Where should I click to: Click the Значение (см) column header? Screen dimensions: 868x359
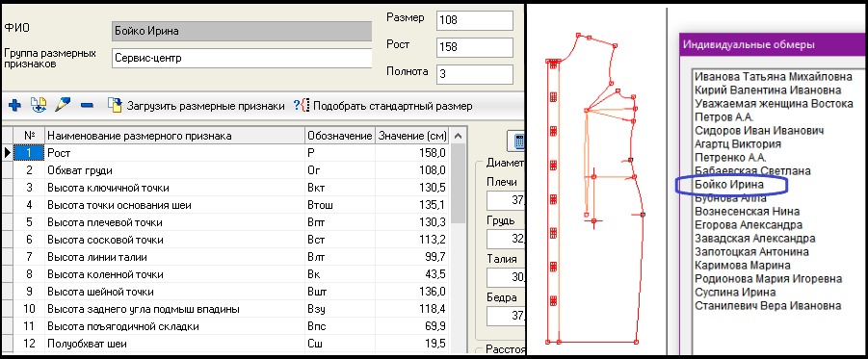(x=413, y=136)
